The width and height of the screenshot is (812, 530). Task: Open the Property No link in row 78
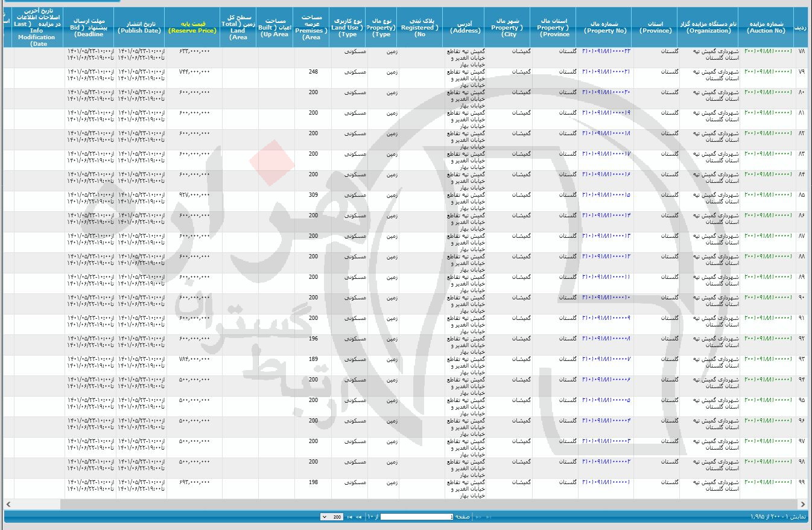click(x=606, y=51)
